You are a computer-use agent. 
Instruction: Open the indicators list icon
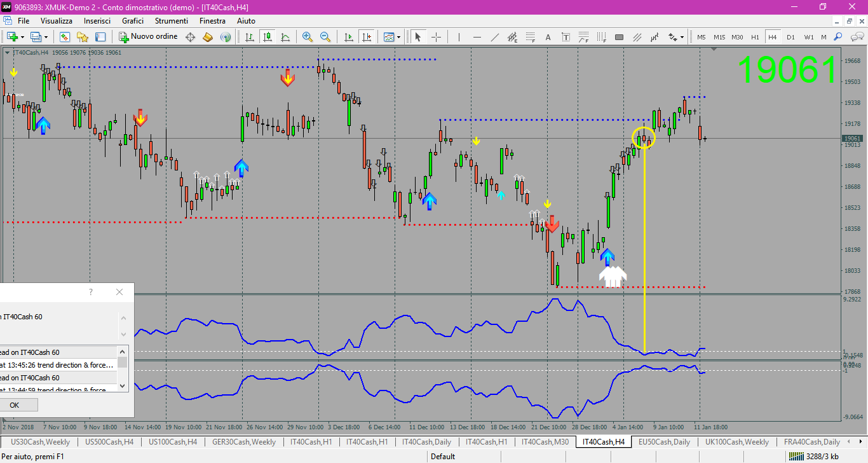tap(389, 37)
